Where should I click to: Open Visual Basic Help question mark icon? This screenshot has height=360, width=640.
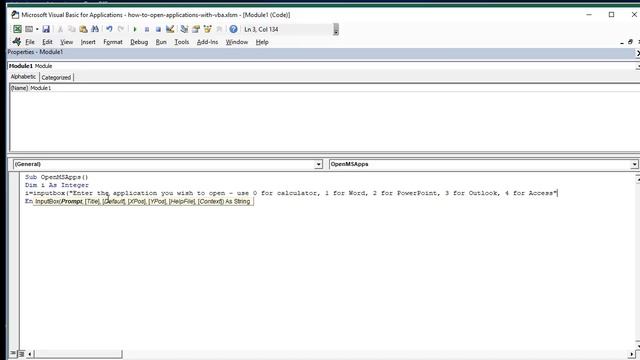point(233,29)
